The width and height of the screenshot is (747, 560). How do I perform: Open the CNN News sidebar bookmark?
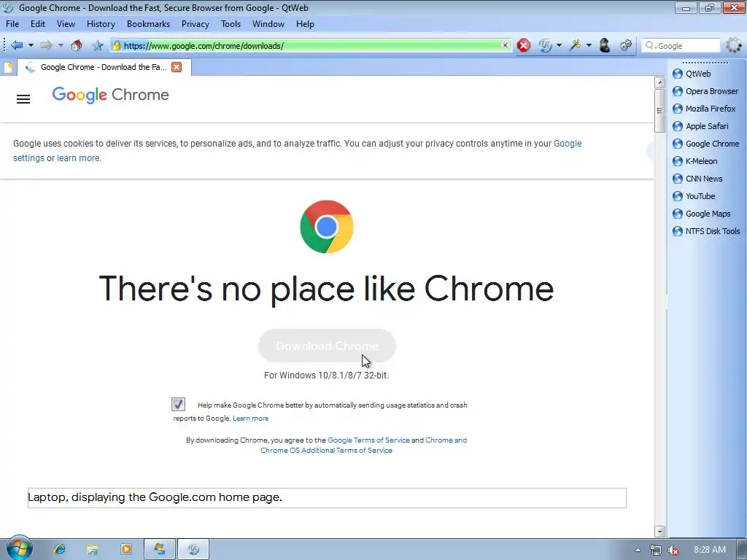[697, 179]
